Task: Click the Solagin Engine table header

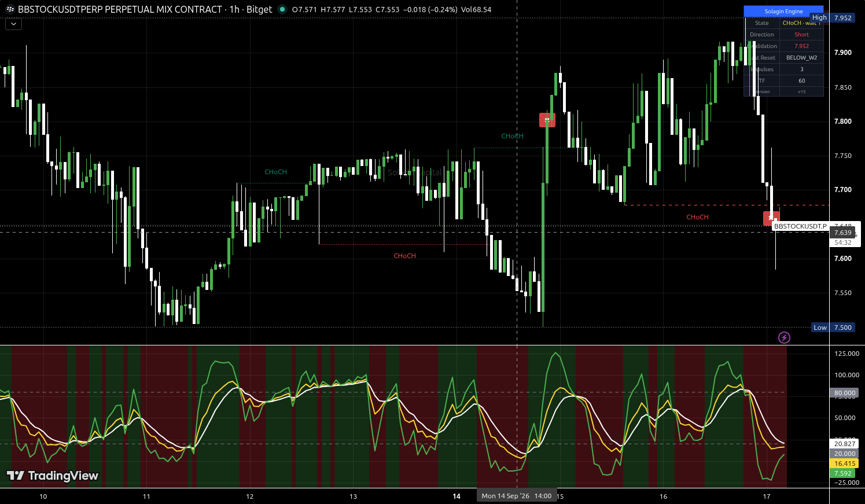Action: click(x=783, y=11)
